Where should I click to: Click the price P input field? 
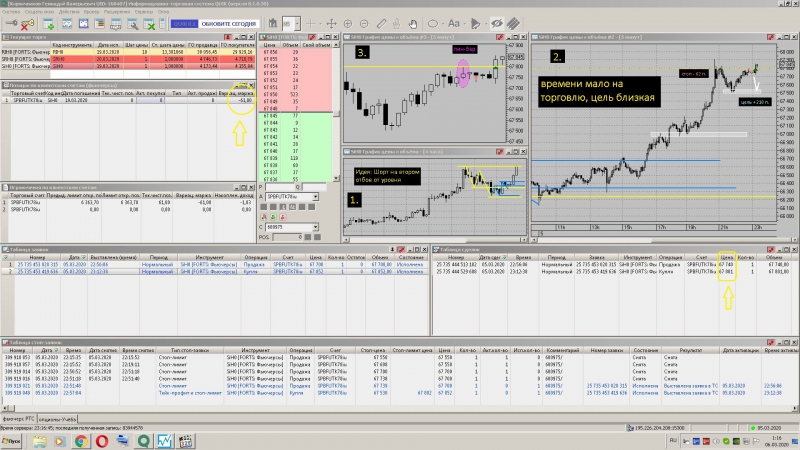(x=279, y=187)
